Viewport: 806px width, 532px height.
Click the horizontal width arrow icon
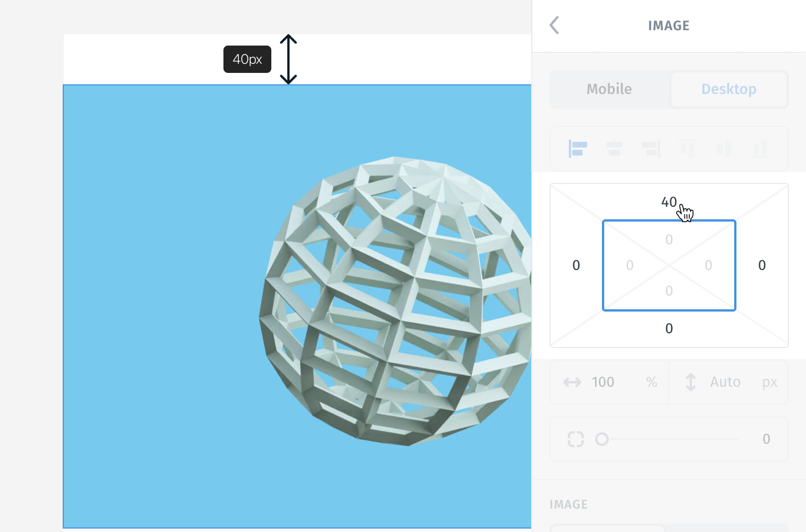click(572, 382)
